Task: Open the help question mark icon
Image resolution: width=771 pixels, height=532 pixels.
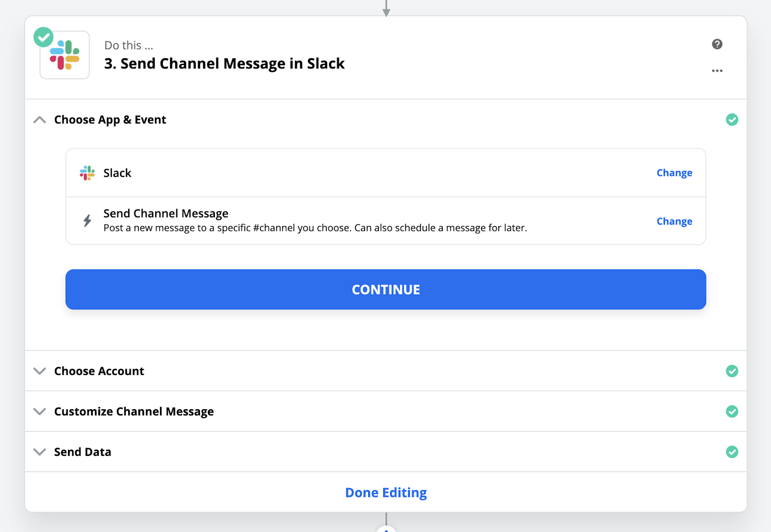Action: [x=717, y=44]
